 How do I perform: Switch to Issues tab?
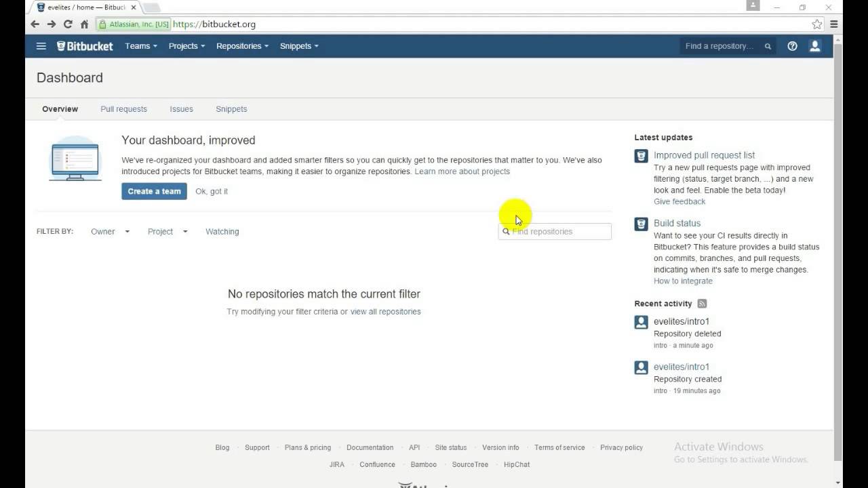[181, 109]
